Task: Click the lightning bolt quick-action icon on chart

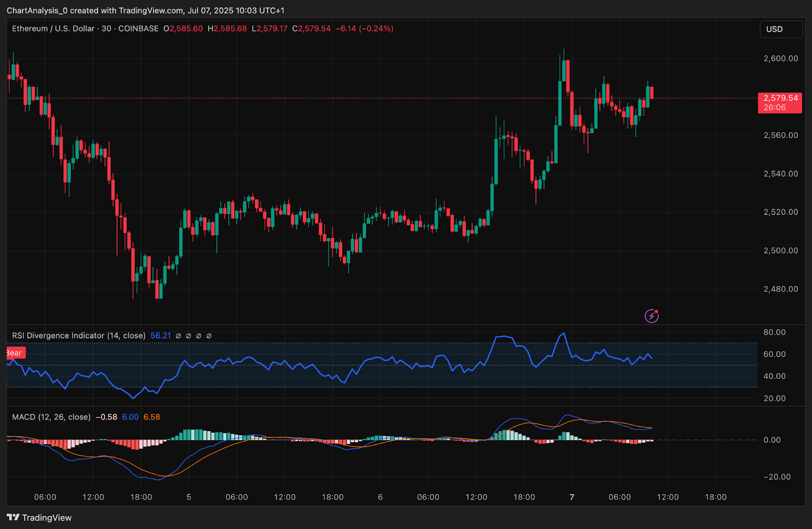Action: (x=651, y=315)
